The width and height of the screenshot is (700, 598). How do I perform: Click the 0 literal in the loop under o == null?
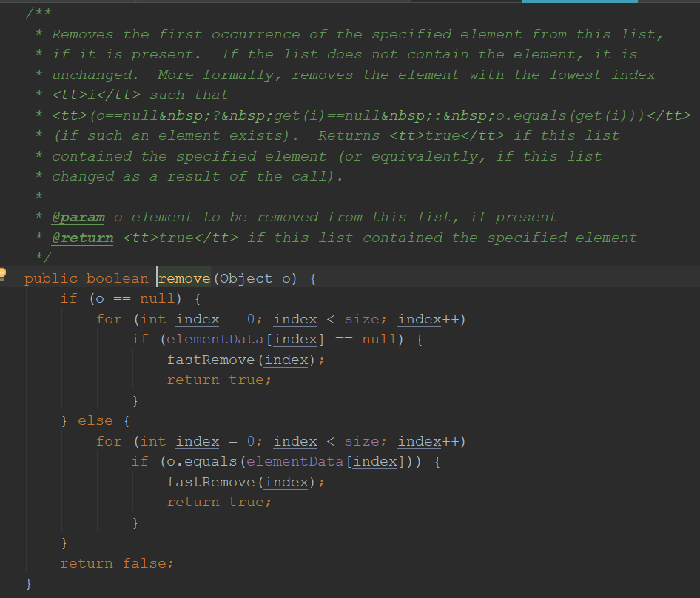coord(251,319)
